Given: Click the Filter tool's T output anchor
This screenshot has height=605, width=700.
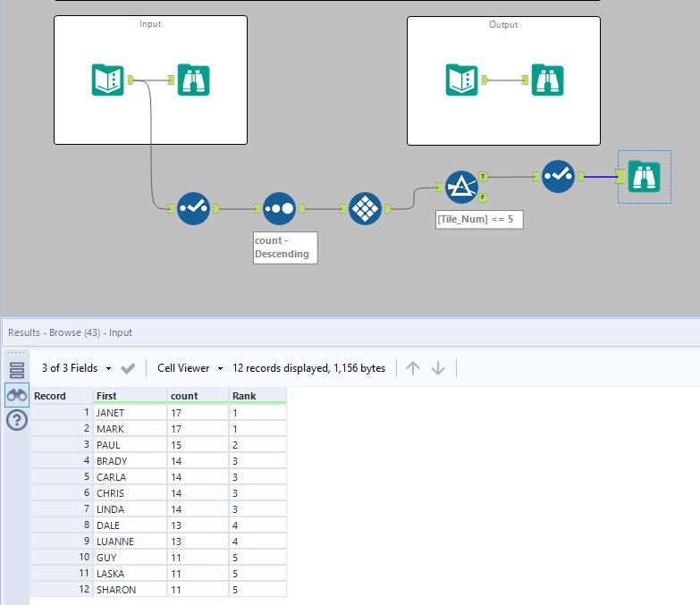Looking at the screenshot, I should [483, 176].
